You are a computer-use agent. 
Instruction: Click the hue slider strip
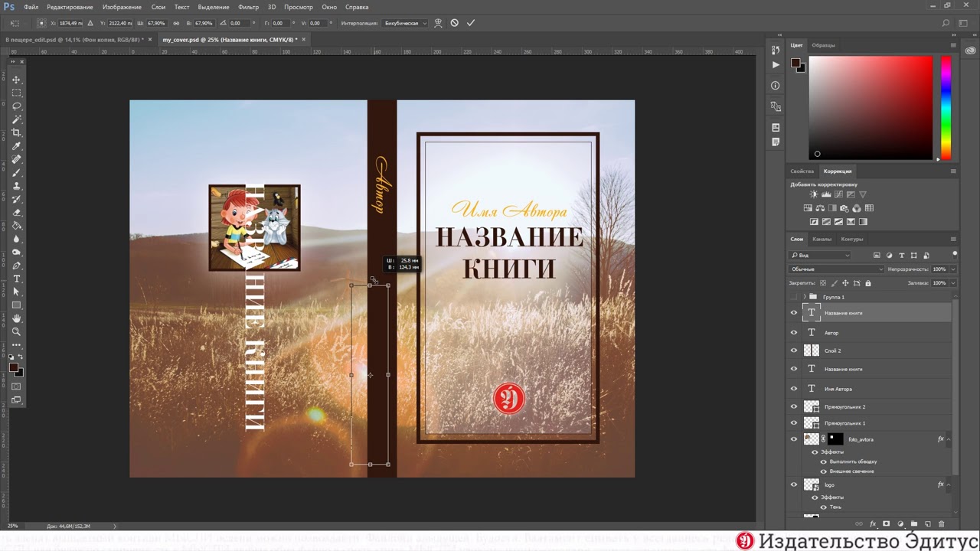point(946,107)
